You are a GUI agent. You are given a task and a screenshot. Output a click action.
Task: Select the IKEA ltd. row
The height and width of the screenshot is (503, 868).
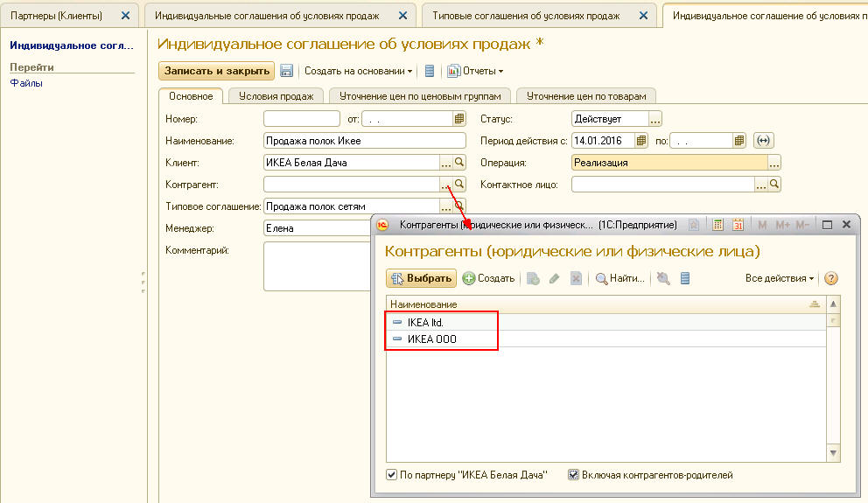(x=605, y=322)
